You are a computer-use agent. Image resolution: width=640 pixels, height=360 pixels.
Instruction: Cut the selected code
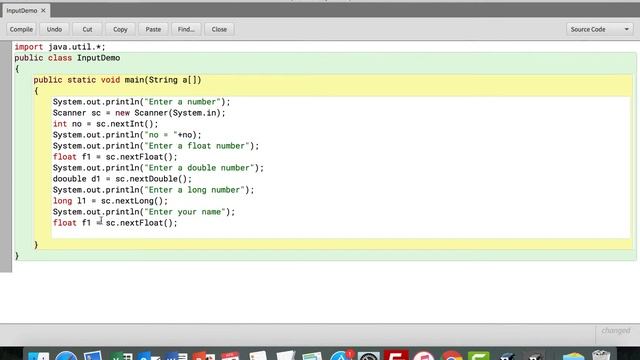pos(87,29)
